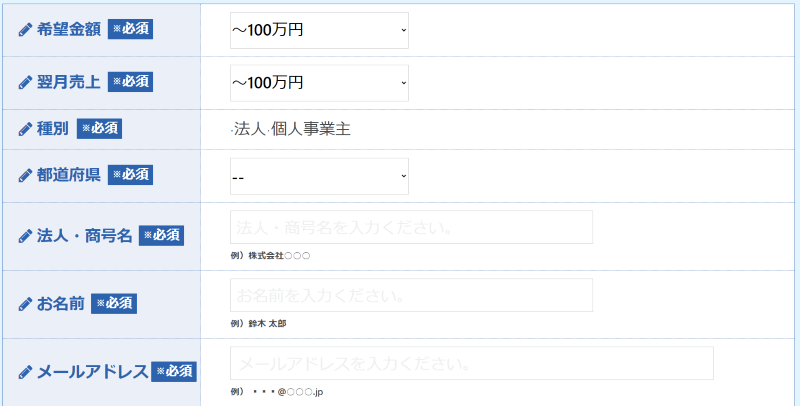
Task: Click the example text 株式会社○○○
Action: coord(279,256)
